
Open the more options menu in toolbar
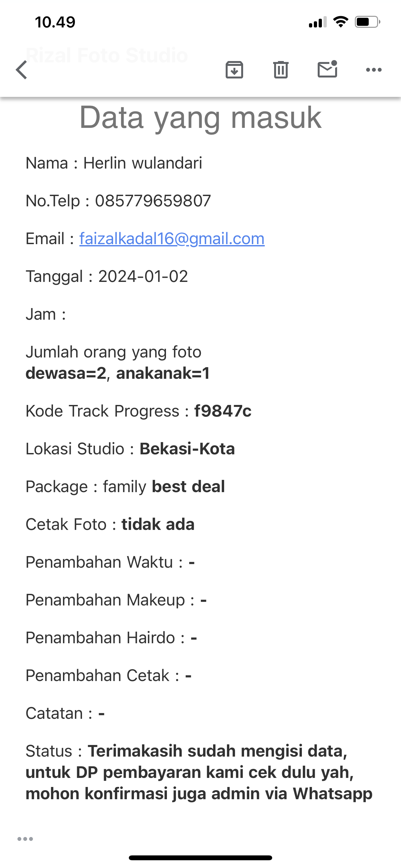pyautogui.click(x=374, y=70)
